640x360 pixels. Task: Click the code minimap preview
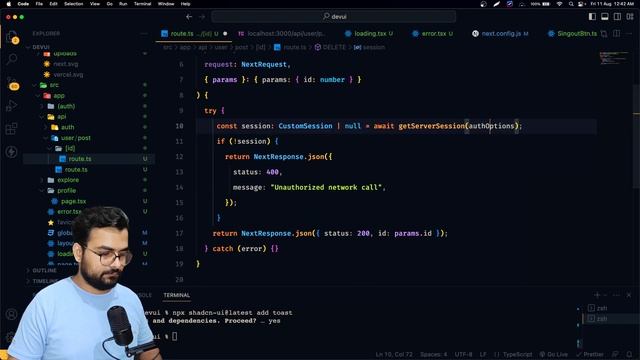(x=613, y=58)
